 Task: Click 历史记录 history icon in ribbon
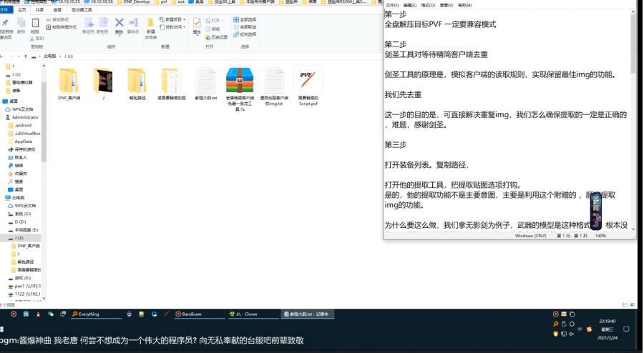(216, 37)
